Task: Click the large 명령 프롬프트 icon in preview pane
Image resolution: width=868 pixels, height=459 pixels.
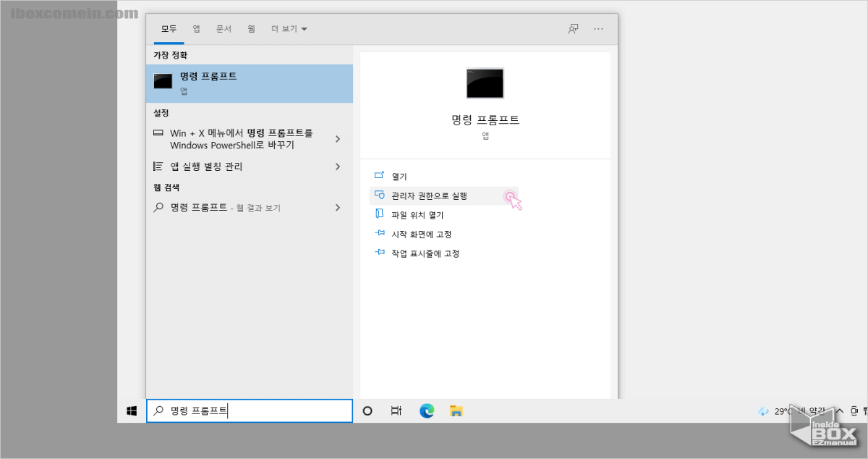Action: point(485,83)
